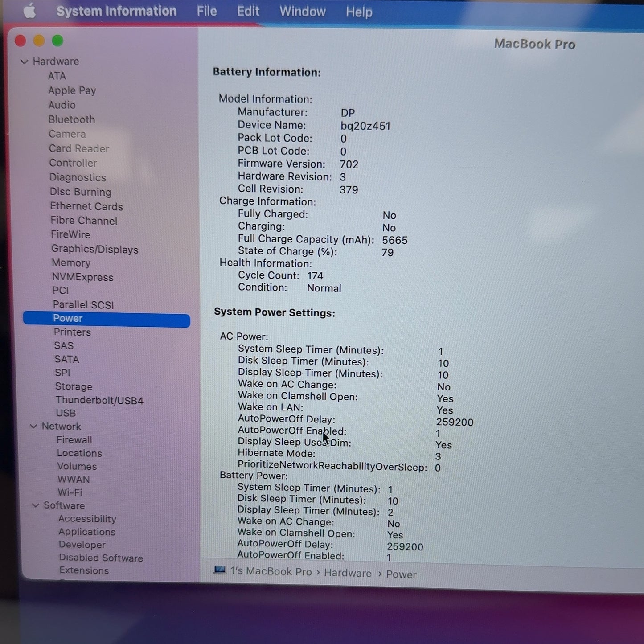Viewport: 644px width, 644px height.
Task: Select Diagnostics in the sidebar
Action: click(x=78, y=177)
